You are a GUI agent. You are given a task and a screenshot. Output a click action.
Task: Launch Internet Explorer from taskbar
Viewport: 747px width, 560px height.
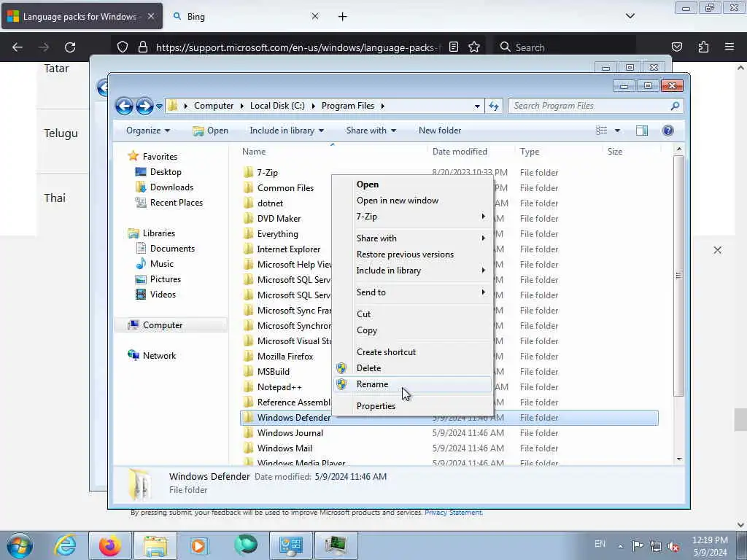pyautogui.click(x=65, y=545)
